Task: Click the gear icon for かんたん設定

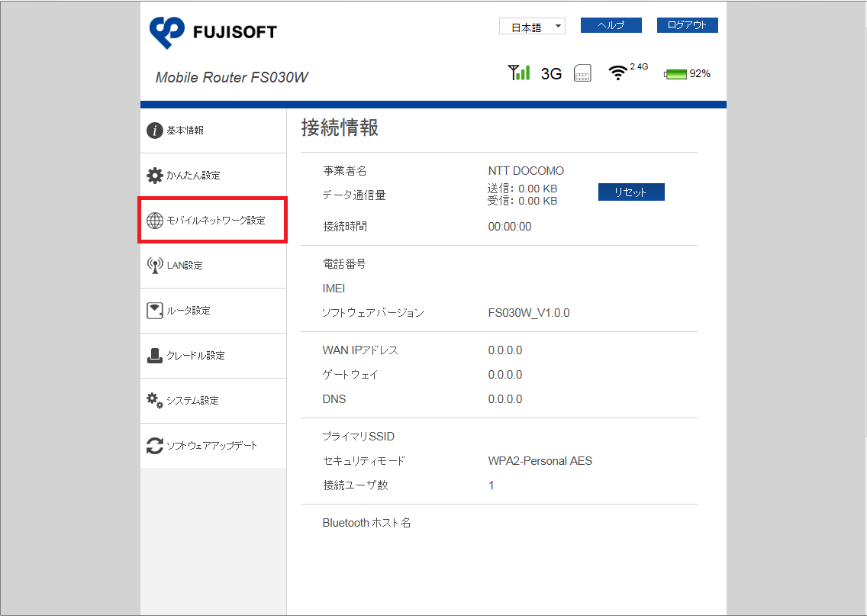Action: click(155, 176)
